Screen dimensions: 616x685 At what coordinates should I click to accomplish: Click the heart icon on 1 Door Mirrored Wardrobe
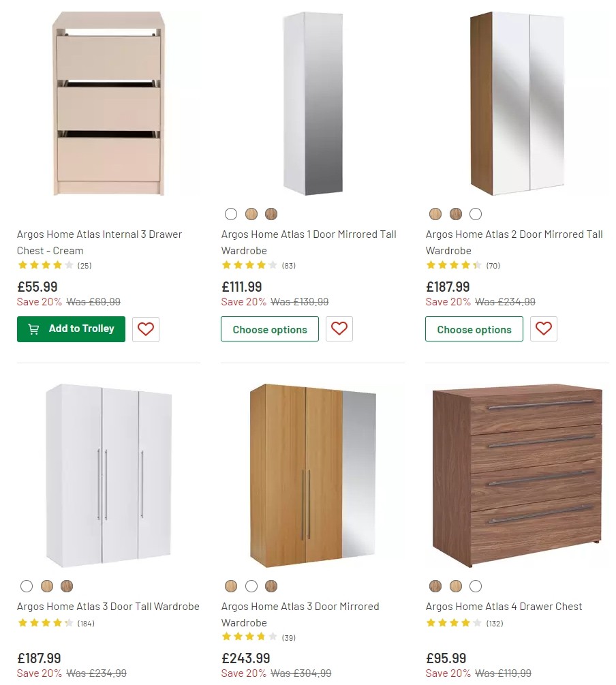click(x=339, y=329)
